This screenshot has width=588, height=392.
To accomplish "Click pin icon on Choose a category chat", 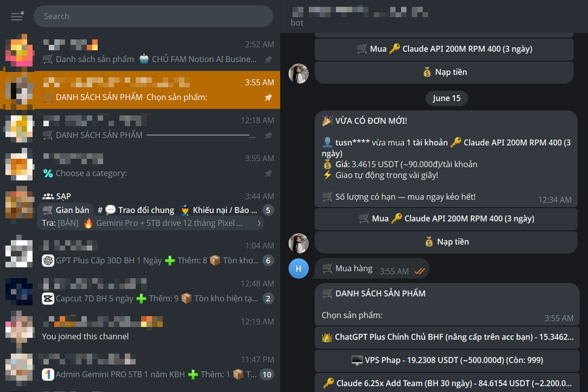I will (268, 173).
